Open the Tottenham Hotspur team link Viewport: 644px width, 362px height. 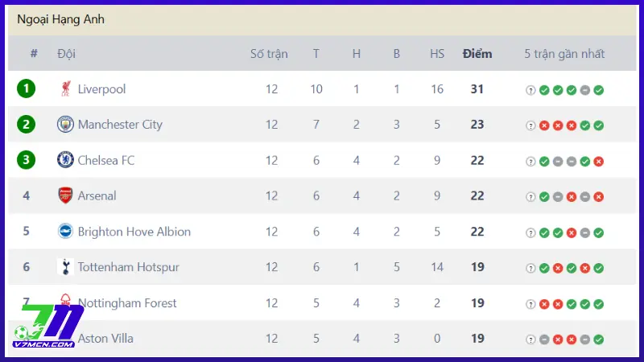click(128, 267)
